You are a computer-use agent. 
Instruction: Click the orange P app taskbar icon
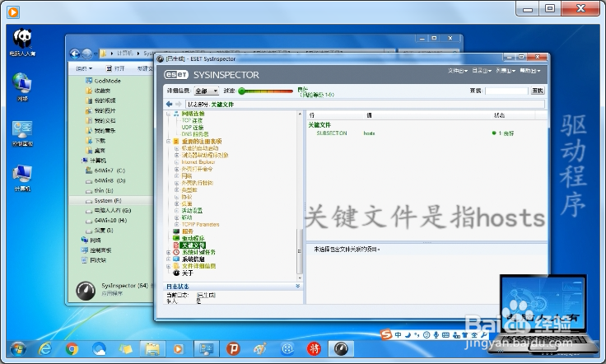(233, 349)
